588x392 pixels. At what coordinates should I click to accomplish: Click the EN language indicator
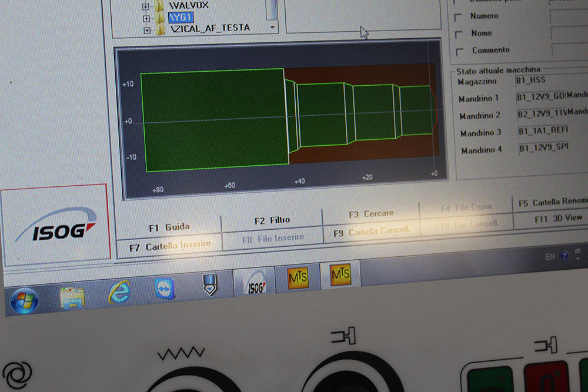tap(550, 257)
